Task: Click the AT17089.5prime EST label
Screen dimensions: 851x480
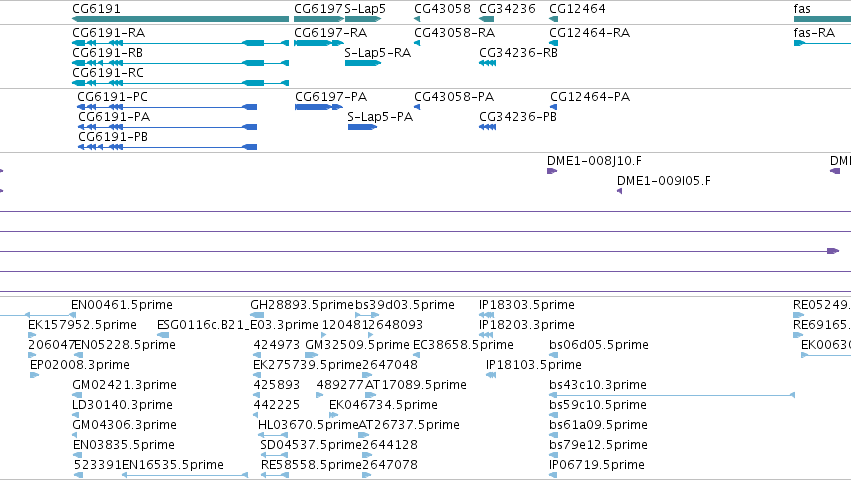Action: coord(416,385)
